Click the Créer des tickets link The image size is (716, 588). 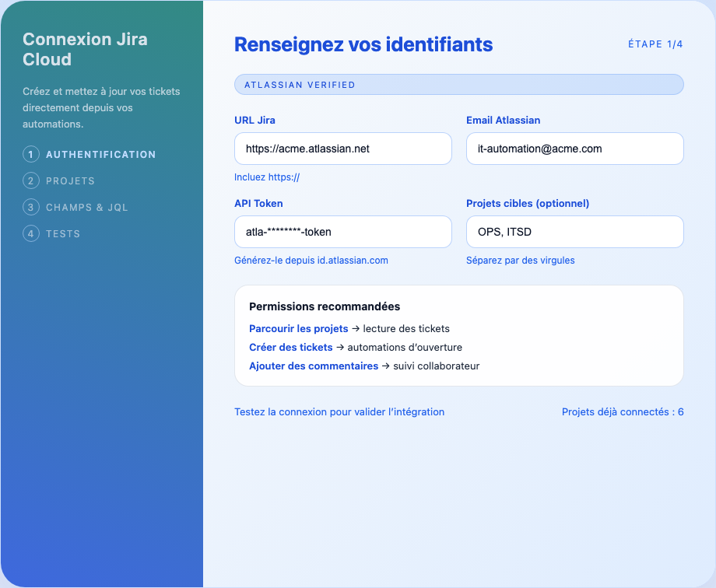290,347
